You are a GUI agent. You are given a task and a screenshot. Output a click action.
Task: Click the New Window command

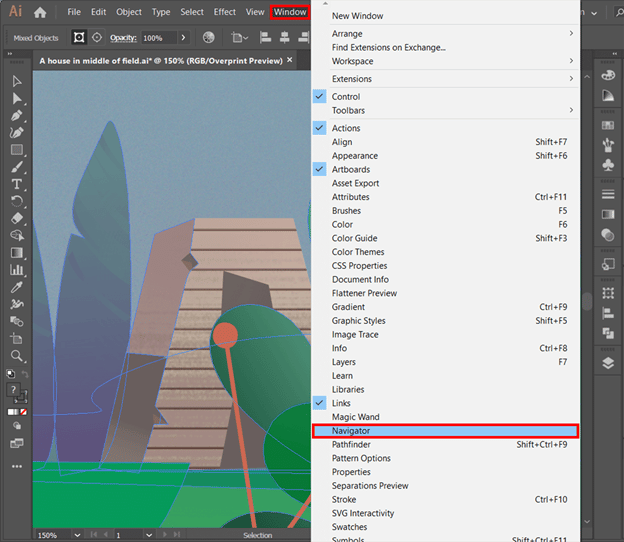point(357,16)
